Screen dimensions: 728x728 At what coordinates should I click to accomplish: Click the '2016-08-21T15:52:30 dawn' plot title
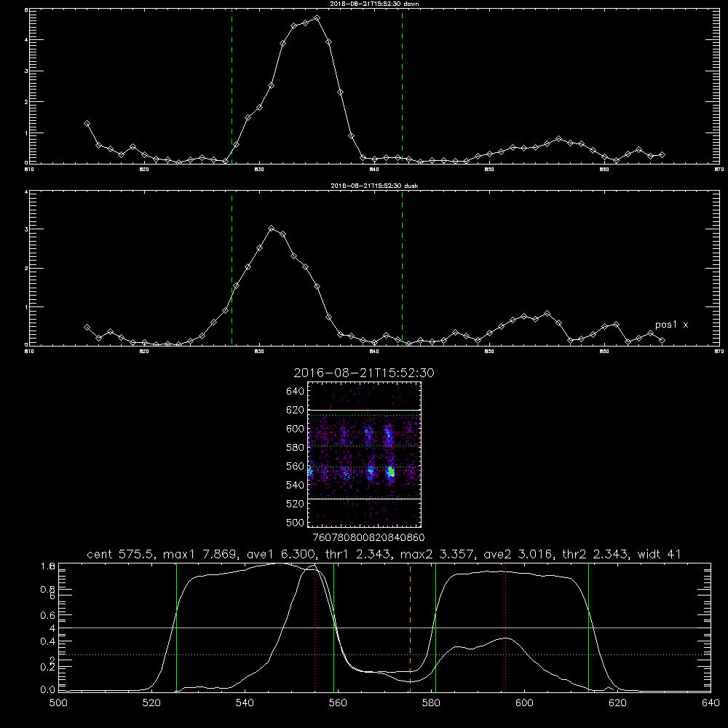tap(374, 4)
